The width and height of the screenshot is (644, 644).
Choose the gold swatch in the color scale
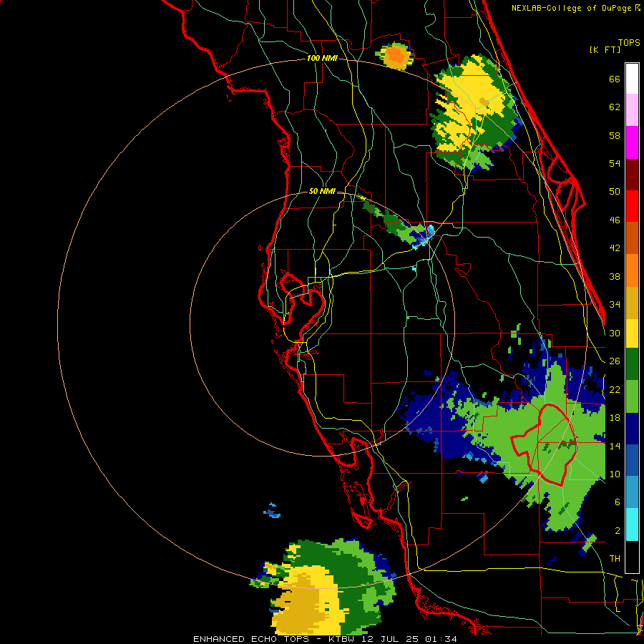(632, 303)
